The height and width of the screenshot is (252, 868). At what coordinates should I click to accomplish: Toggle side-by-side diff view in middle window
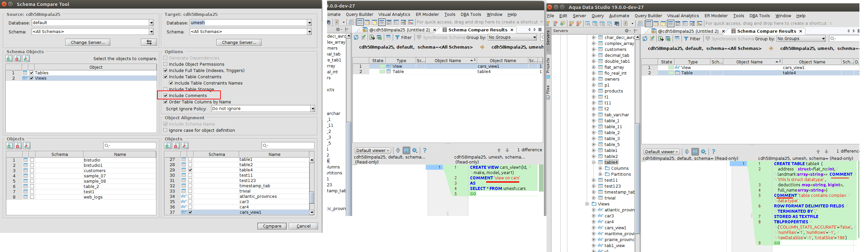(406, 151)
